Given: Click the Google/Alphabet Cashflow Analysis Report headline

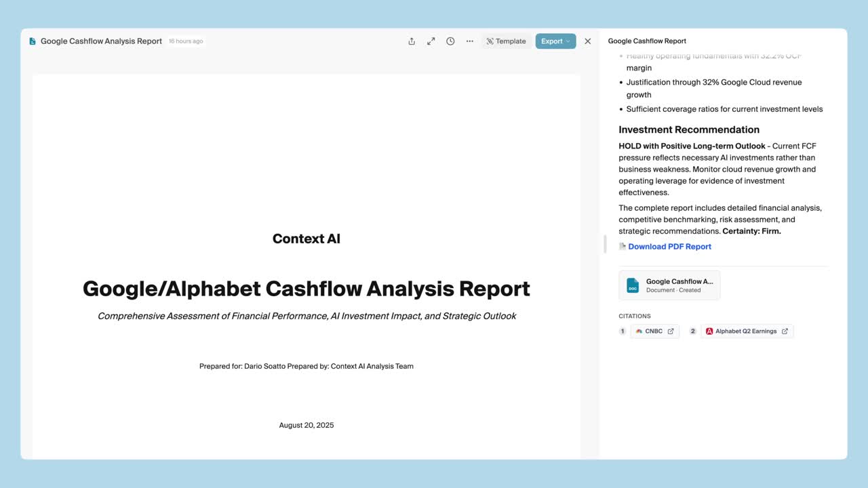Looking at the screenshot, I should [x=307, y=289].
